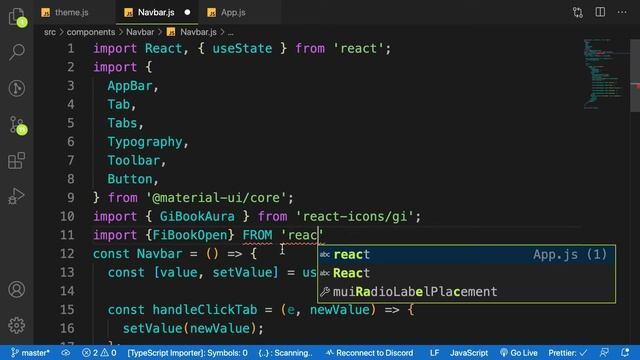Click the master branch status item
This screenshot has height=360, width=640.
(31, 353)
